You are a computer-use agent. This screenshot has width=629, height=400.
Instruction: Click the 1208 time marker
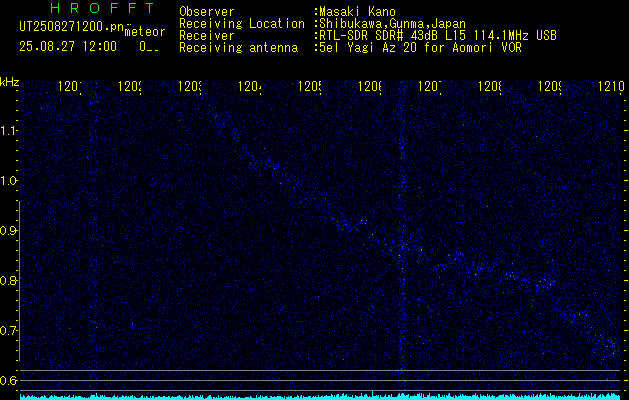click(x=490, y=86)
